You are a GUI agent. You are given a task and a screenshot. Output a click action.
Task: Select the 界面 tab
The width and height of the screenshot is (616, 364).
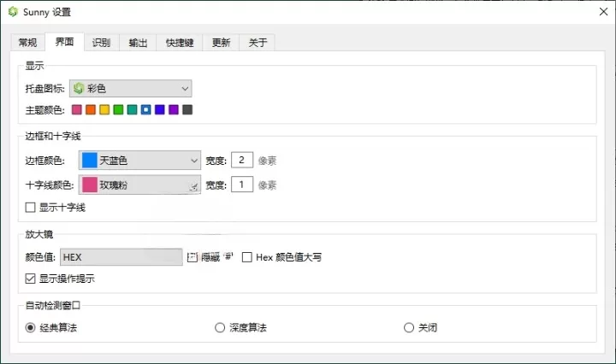64,42
